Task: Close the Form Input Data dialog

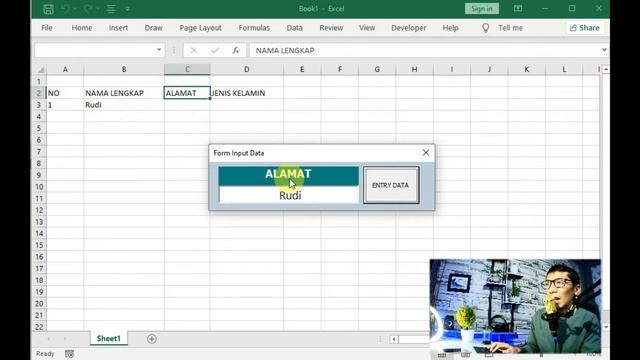Action: pos(426,153)
